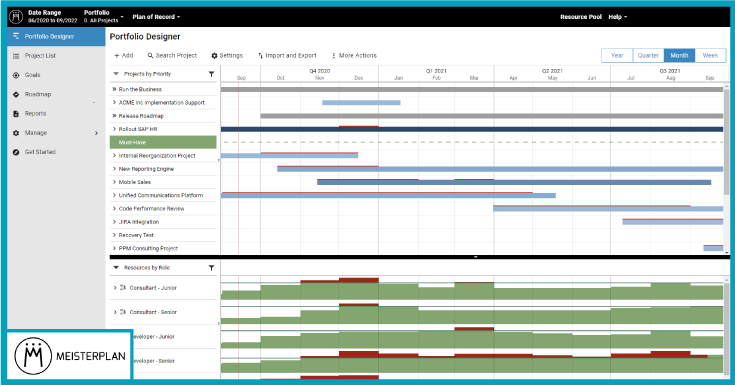Expand Recovery Test project

(114, 235)
